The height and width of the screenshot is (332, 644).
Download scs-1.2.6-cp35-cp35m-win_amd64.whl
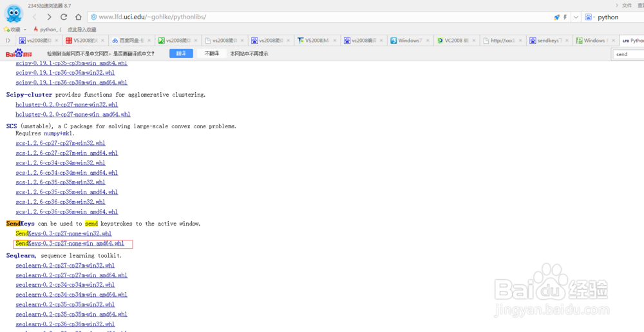tap(66, 192)
